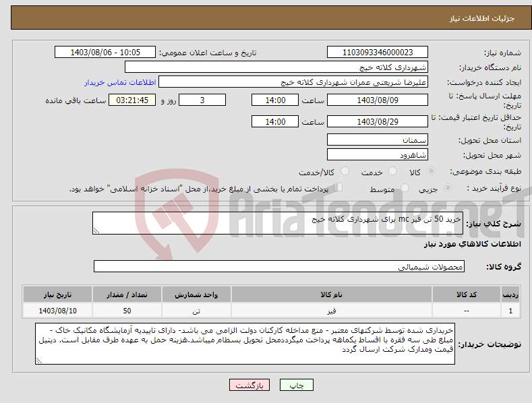Click the واحد شمارش column header

(x=196, y=294)
